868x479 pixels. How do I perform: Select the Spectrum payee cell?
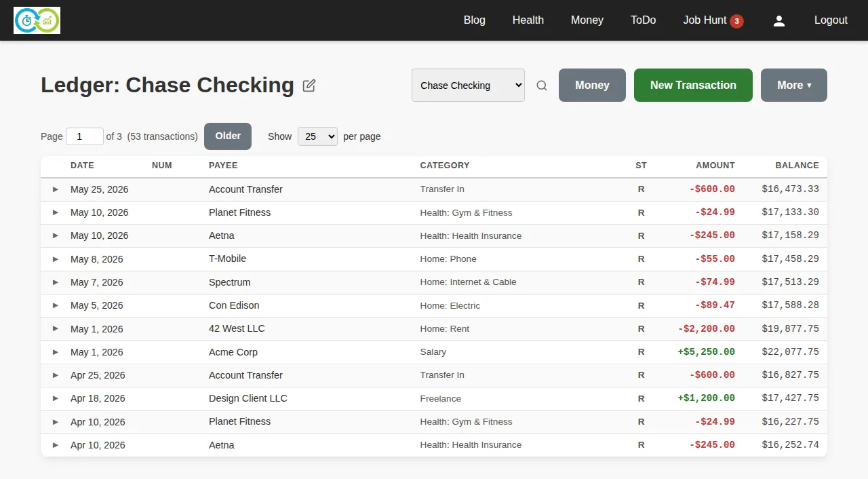coord(230,282)
